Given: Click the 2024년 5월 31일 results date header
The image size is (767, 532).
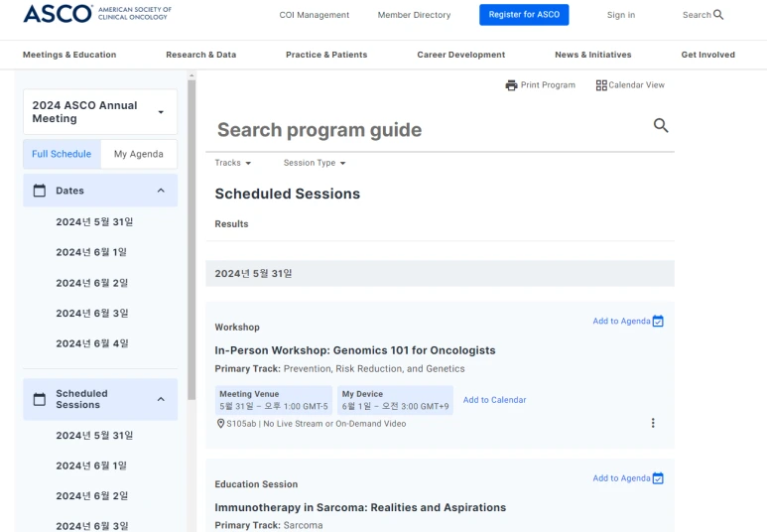Looking at the screenshot, I should coord(440,274).
